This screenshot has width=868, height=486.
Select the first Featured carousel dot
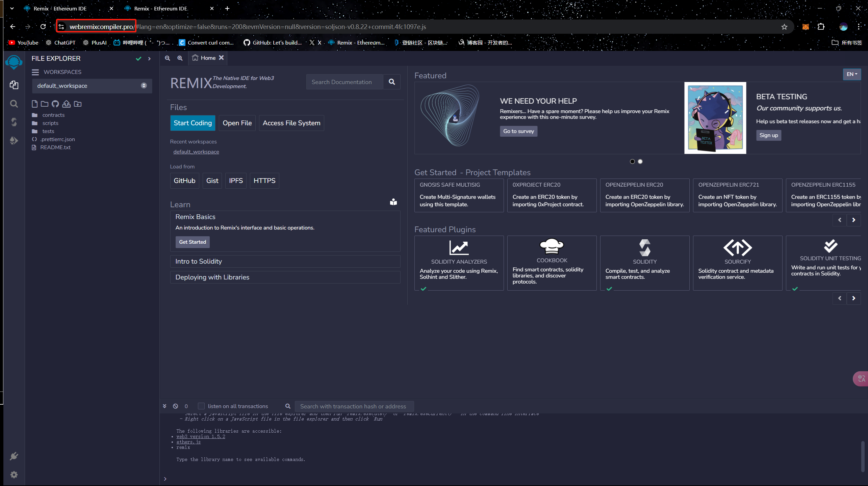[x=632, y=161]
